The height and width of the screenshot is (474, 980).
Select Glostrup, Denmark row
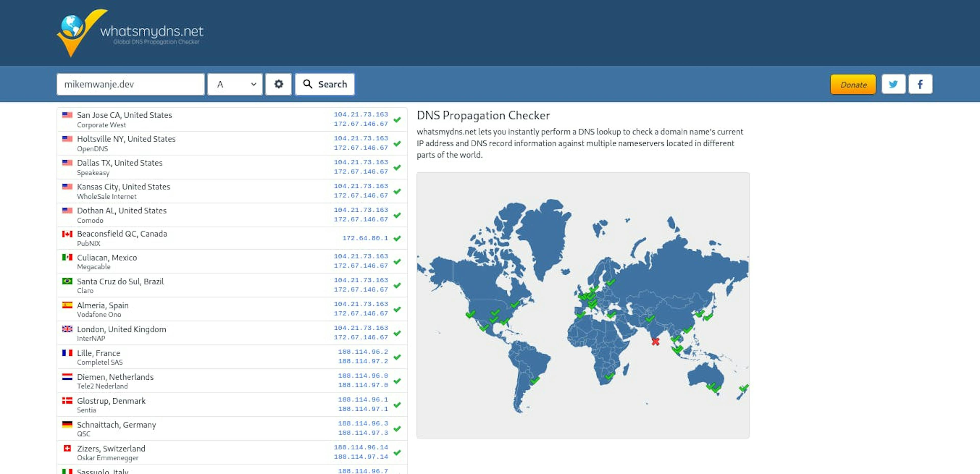point(232,405)
